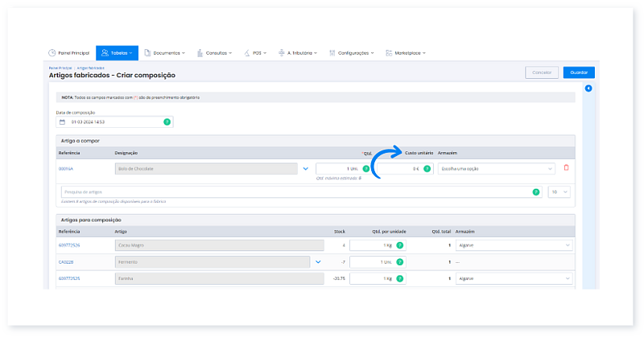Open the results-per-page dropdown showing 10
This screenshot has height=337, width=644.
(559, 192)
